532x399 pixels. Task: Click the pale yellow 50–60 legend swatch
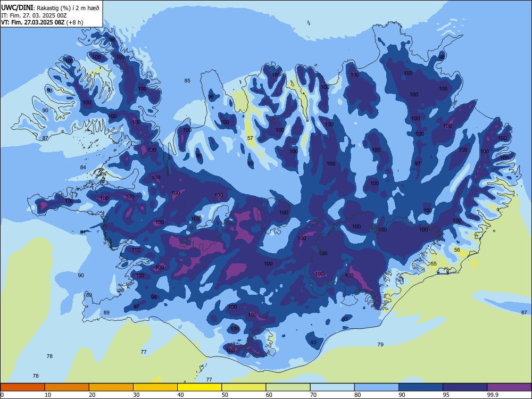[x=244, y=387]
